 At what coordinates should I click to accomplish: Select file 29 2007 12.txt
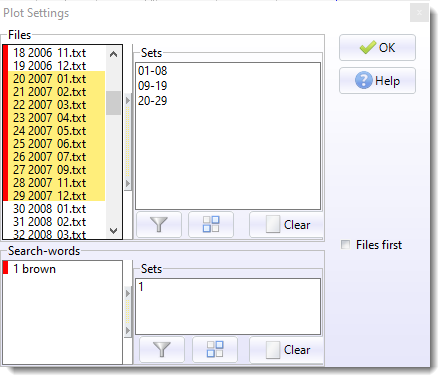pos(56,196)
